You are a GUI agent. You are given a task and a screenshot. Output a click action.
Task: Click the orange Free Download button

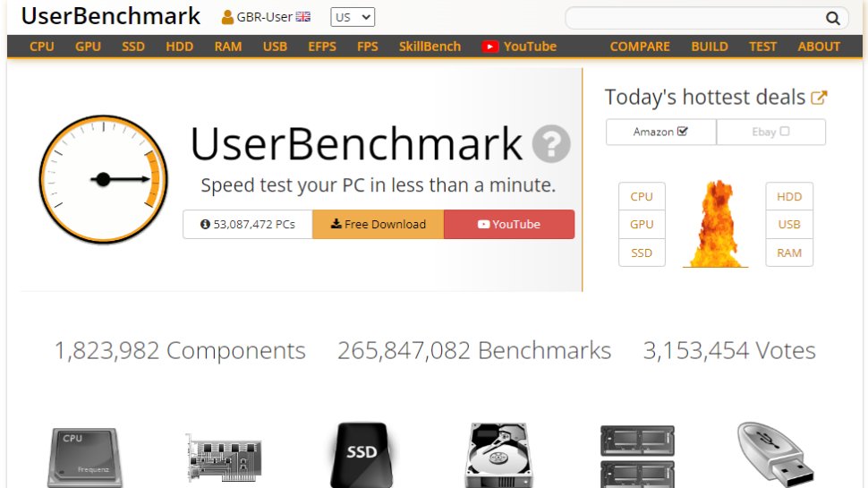pos(379,225)
